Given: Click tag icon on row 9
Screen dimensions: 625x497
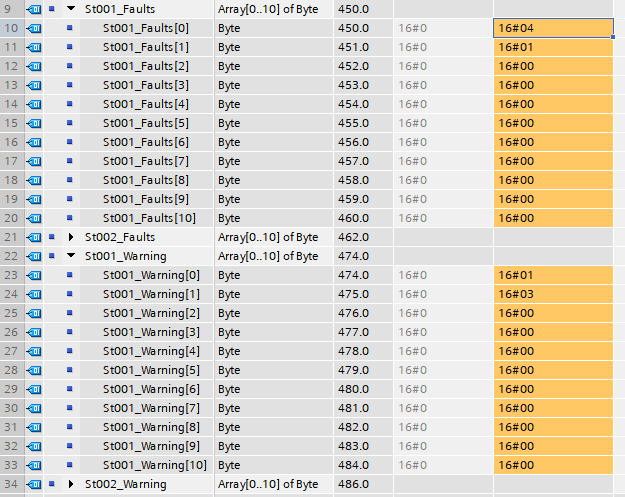Looking at the screenshot, I should coord(34,9).
